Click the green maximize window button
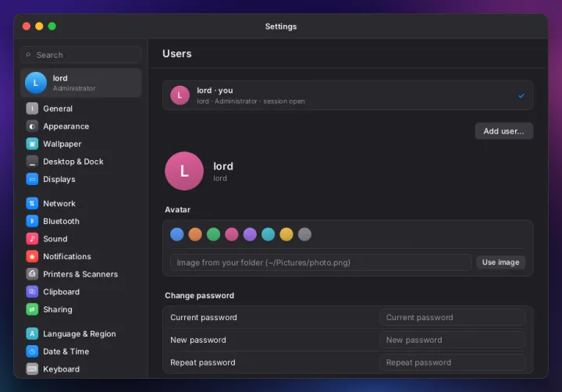Screen dimensions: 562x392 coord(52,27)
